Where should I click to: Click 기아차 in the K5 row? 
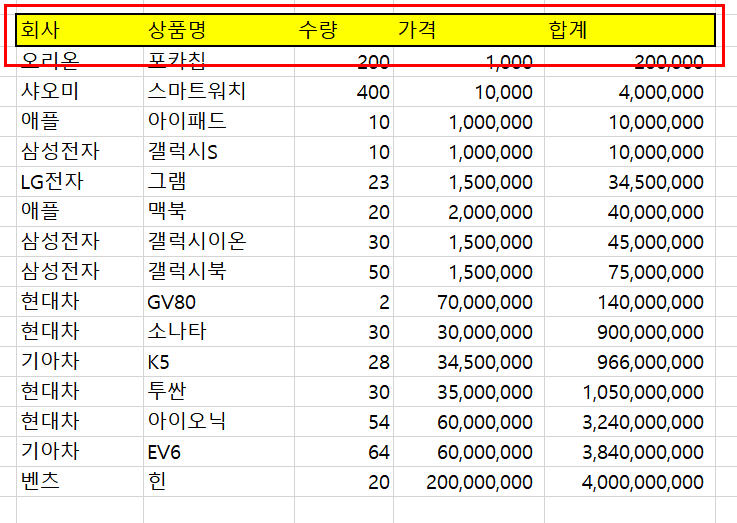point(80,362)
